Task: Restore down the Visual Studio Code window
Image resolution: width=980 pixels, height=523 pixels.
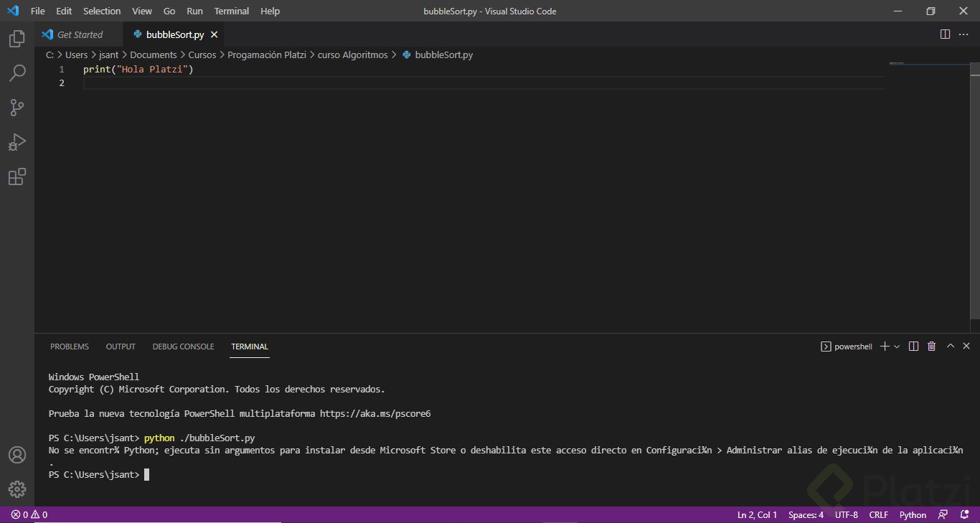Action: click(930, 11)
